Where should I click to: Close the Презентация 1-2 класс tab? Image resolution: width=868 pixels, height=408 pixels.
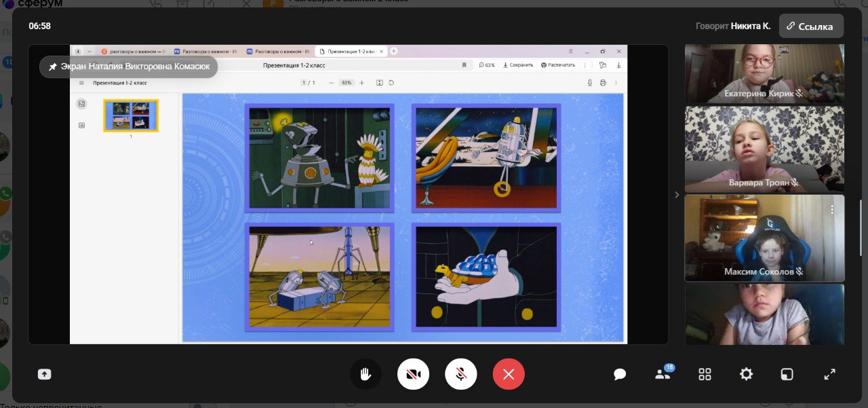point(381,51)
